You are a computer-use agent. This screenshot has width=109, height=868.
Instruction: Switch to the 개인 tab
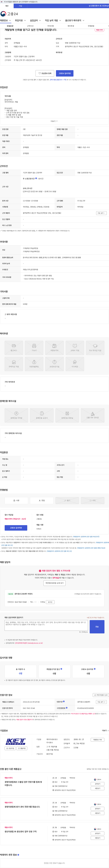pyautogui.click(x=7, y=6)
